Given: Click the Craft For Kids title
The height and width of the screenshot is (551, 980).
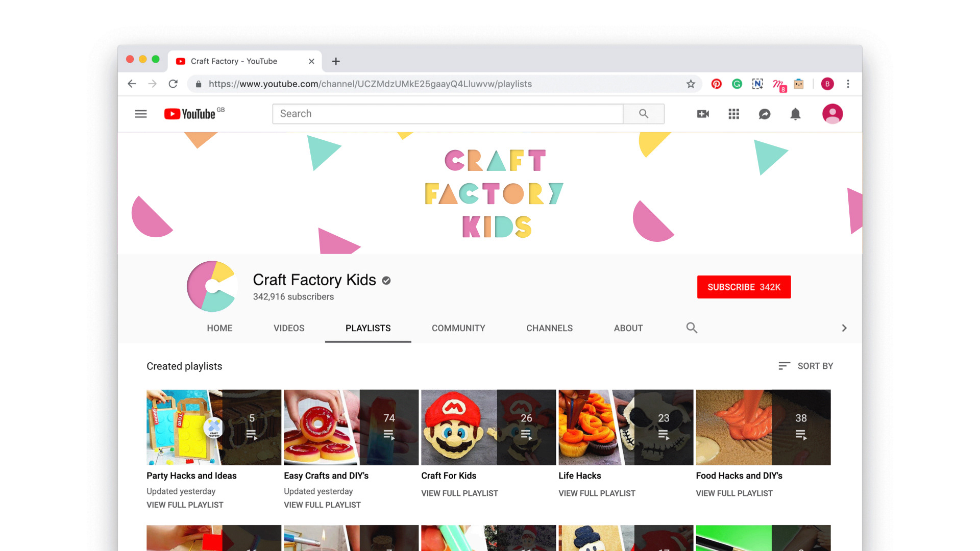Looking at the screenshot, I should pos(449,475).
